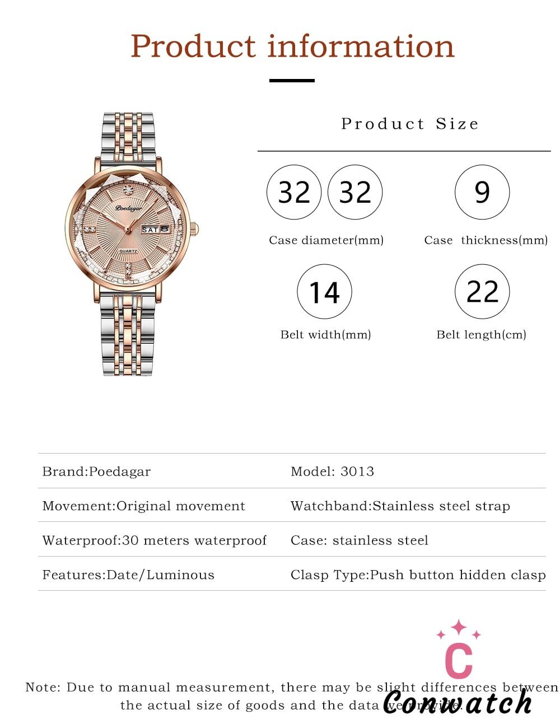Click the left 32 case diameter circle
Screen dimensions: 560x728
pyautogui.click(x=294, y=192)
